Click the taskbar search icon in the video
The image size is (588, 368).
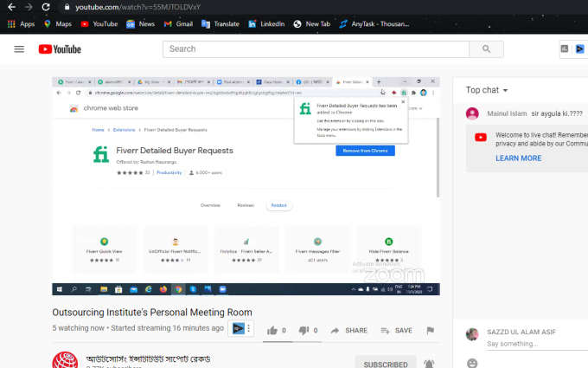[x=73, y=289]
